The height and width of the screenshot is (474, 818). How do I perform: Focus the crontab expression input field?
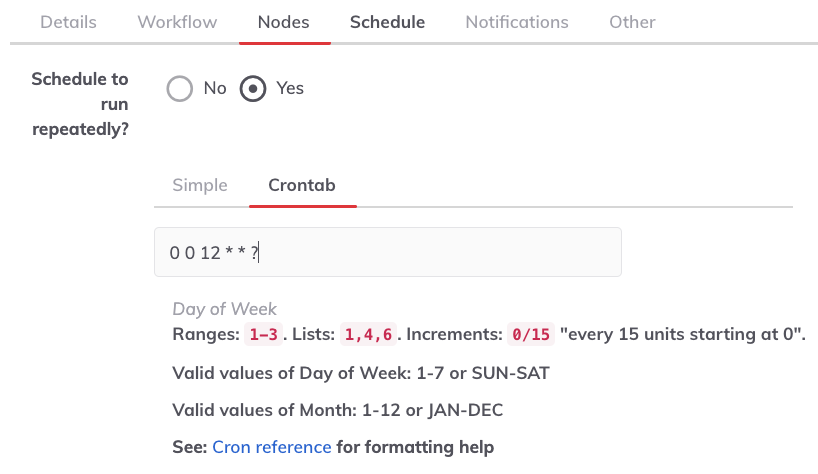click(x=388, y=252)
